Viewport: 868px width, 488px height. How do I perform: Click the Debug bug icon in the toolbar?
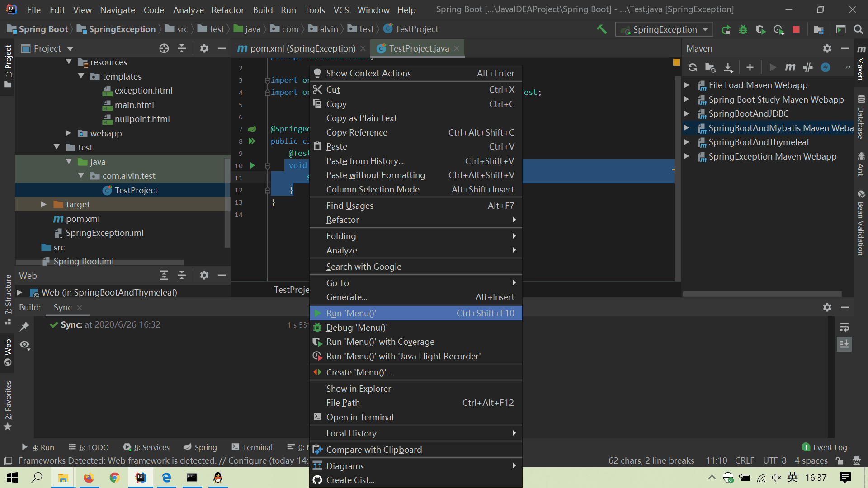743,29
